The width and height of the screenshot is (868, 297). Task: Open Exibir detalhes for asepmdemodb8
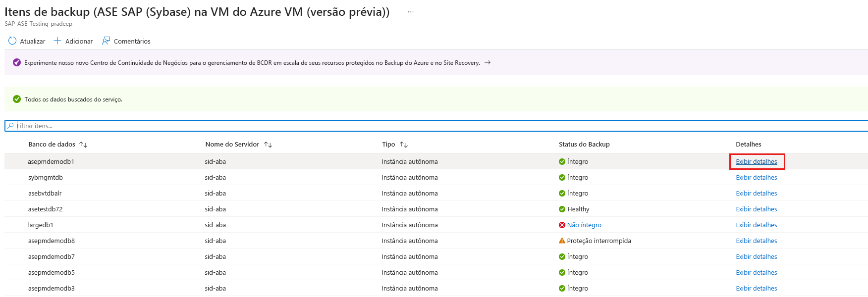point(757,241)
